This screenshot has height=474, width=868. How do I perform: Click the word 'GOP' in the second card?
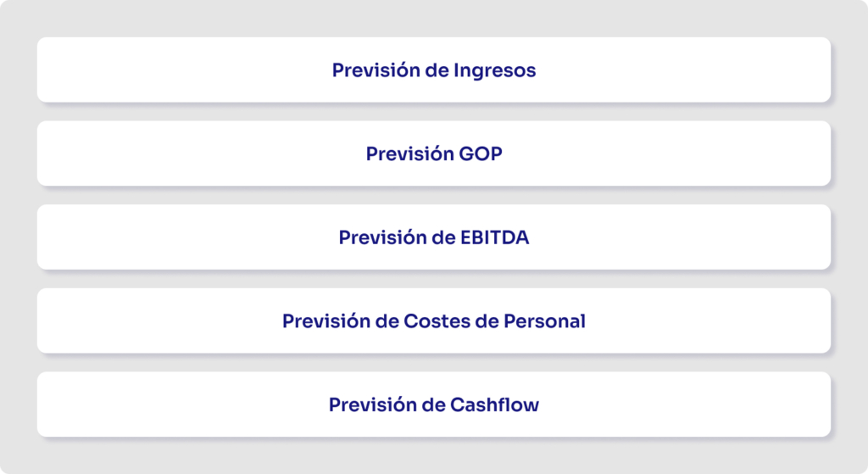point(481,153)
